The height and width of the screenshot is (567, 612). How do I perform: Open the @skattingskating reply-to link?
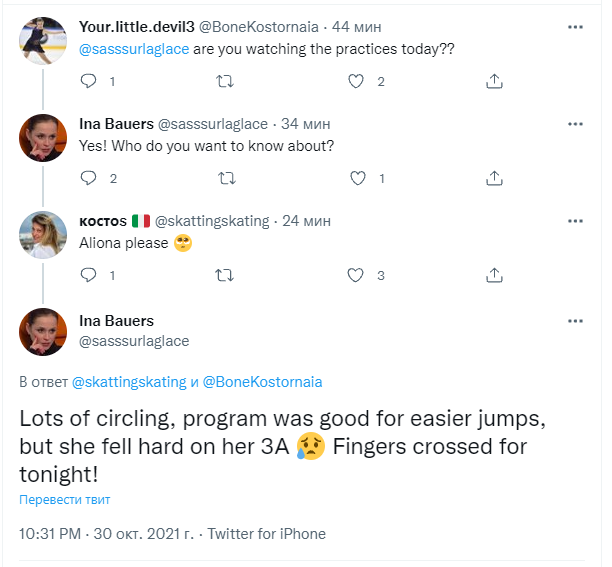(x=129, y=381)
